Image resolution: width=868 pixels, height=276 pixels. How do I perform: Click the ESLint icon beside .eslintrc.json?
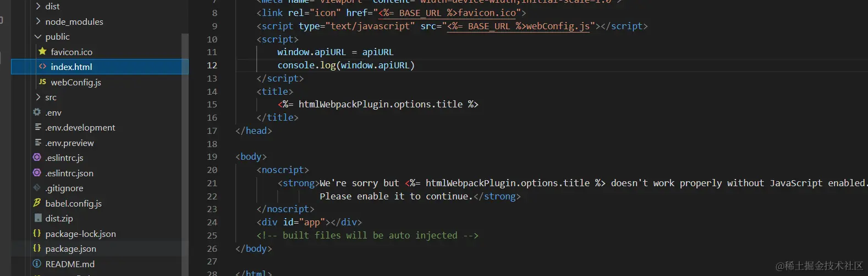(x=37, y=172)
